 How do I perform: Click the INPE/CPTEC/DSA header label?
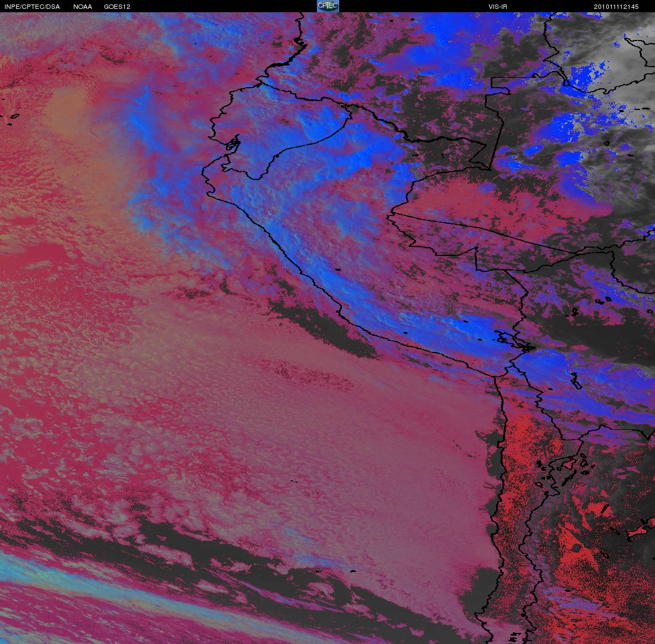[32, 7]
